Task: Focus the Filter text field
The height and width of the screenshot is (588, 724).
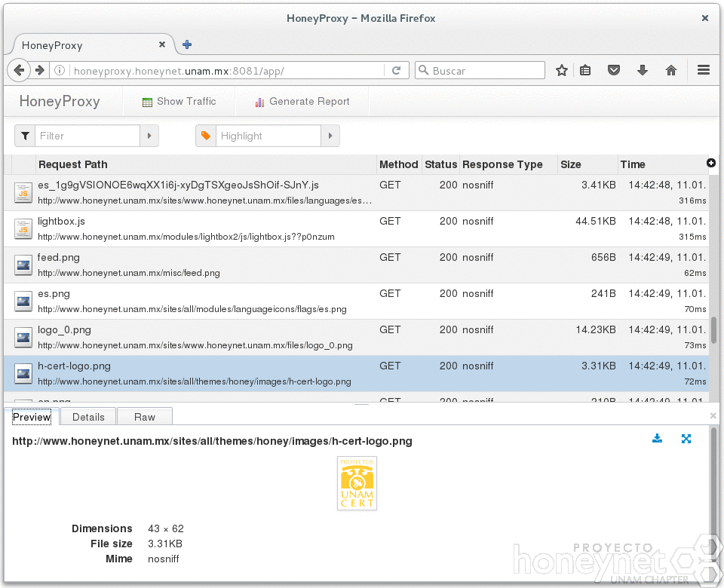Action: point(87,136)
